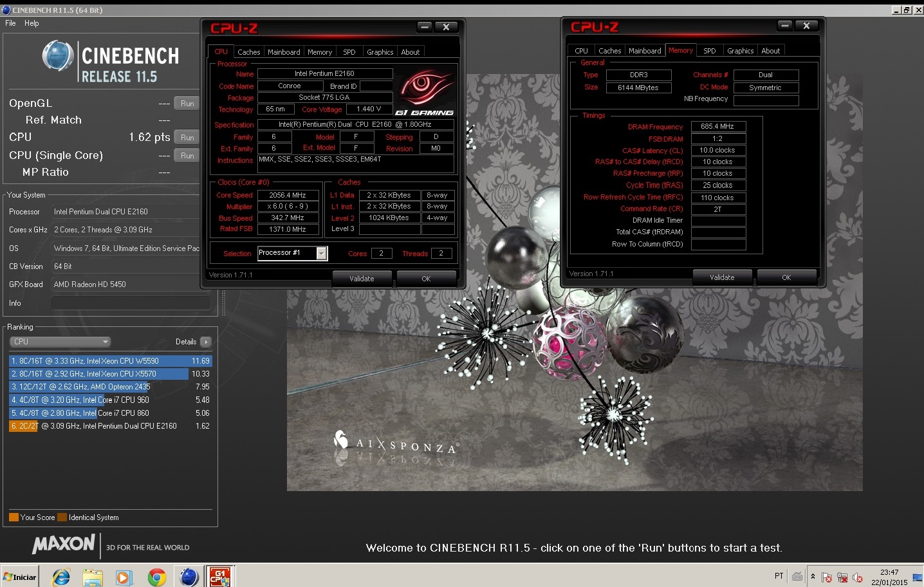This screenshot has width=924, height=587.
Task: Minimize the left CPU-Z window
Action: tap(425, 27)
